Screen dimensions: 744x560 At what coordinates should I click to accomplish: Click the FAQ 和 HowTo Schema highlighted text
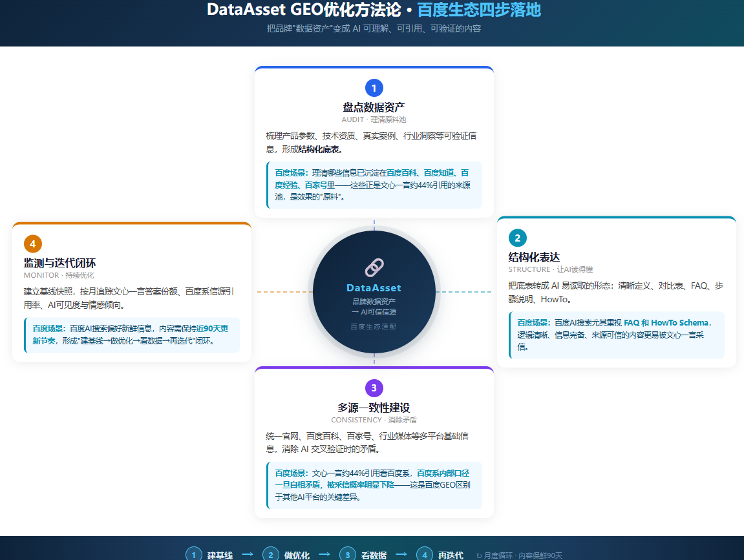(x=666, y=323)
